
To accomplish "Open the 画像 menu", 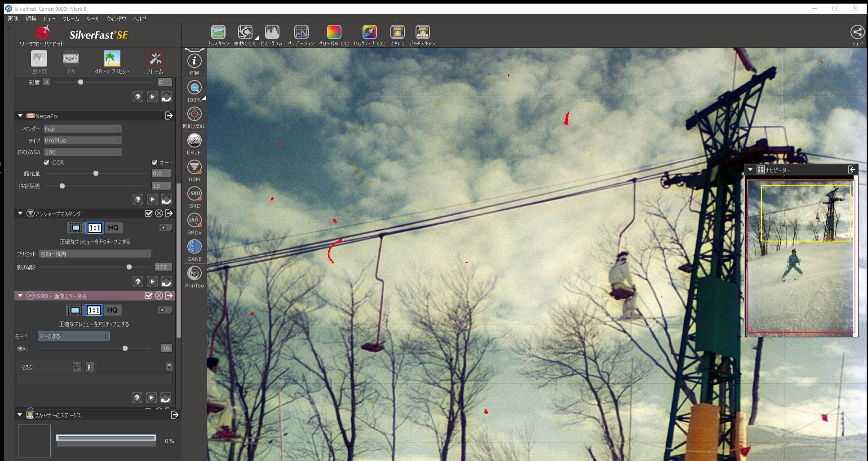I will click(13, 18).
